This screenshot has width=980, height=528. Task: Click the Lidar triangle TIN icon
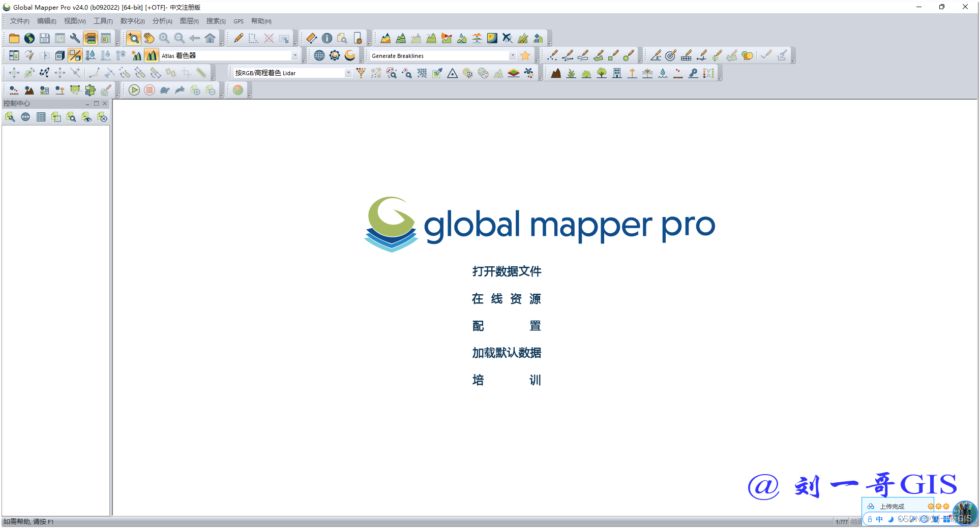[453, 73]
